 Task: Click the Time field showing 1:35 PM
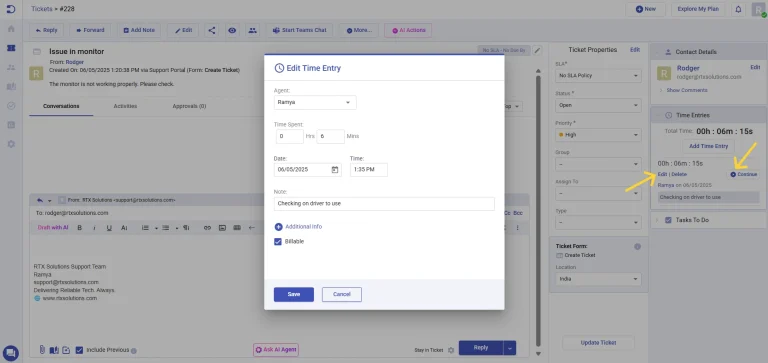click(369, 169)
